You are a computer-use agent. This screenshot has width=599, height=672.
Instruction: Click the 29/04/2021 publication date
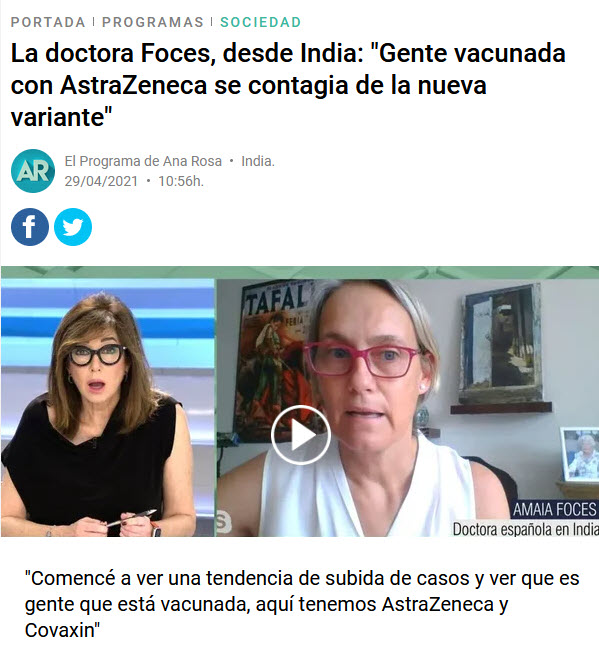pos(101,181)
